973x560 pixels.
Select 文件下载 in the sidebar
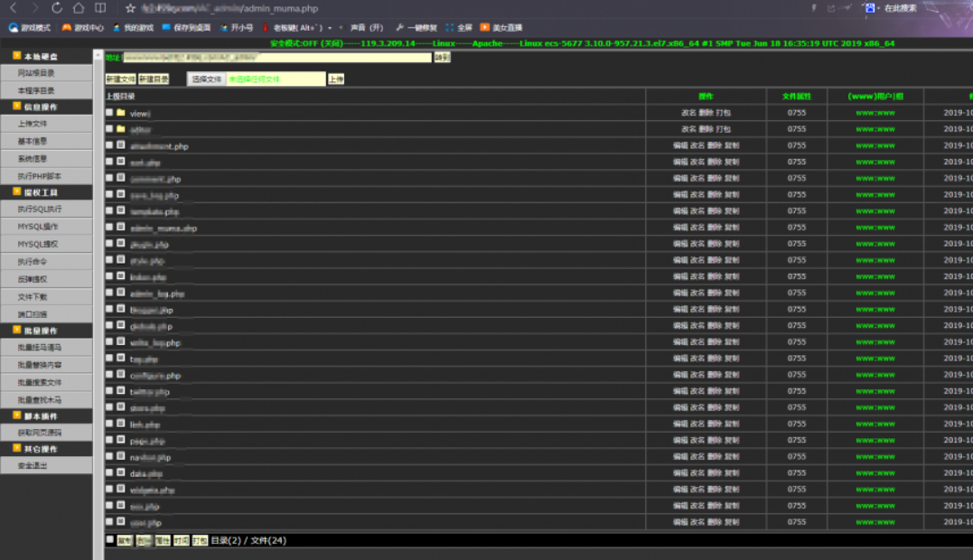click(x=47, y=296)
